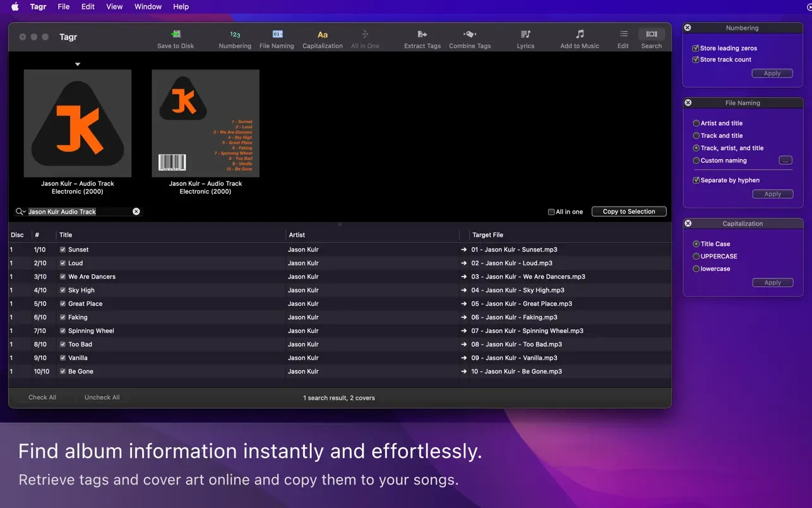Image resolution: width=812 pixels, height=508 pixels.
Task: Open the search magnifier dropdown
Action: (21, 212)
